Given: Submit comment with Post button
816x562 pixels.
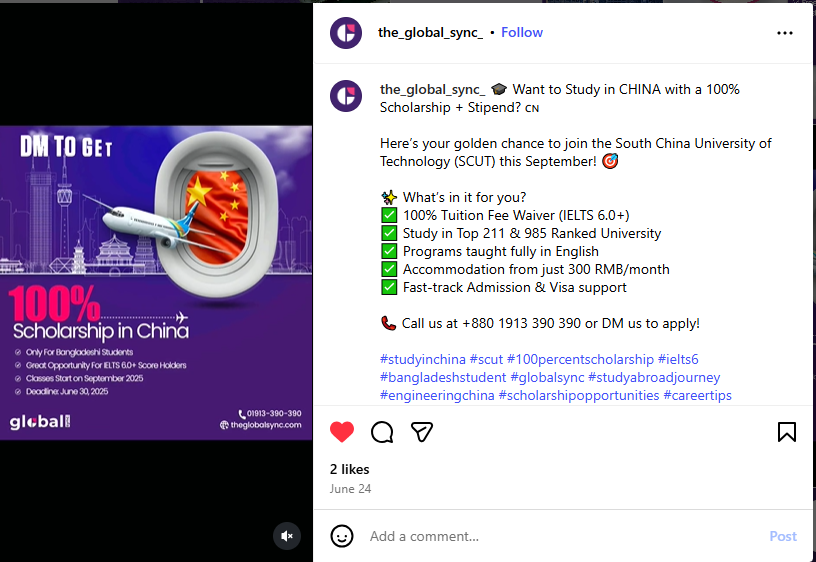Looking at the screenshot, I should [783, 537].
